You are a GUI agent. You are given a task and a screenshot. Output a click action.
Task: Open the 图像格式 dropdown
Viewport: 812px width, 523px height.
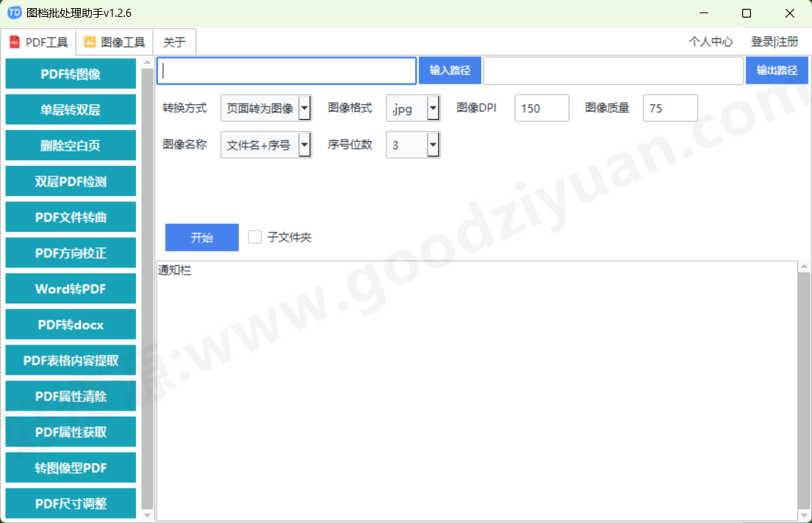(x=432, y=108)
